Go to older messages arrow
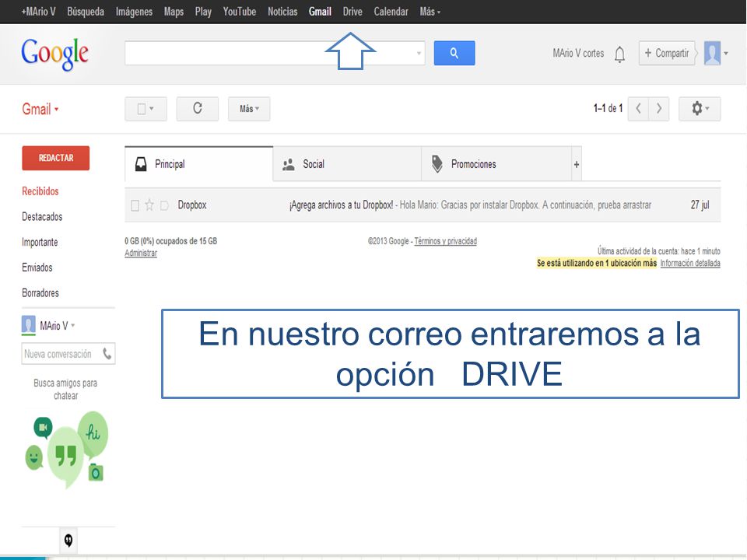The height and width of the screenshot is (560, 747). tap(659, 109)
